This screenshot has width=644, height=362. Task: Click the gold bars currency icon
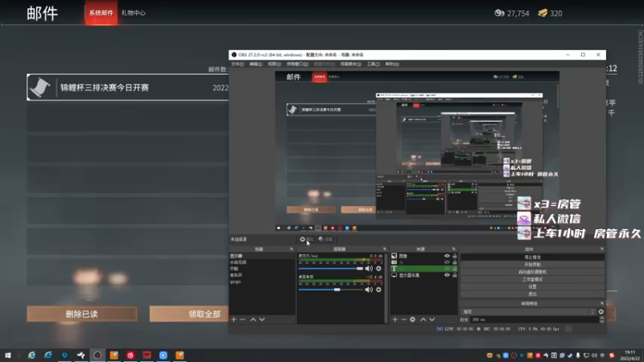(543, 13)
